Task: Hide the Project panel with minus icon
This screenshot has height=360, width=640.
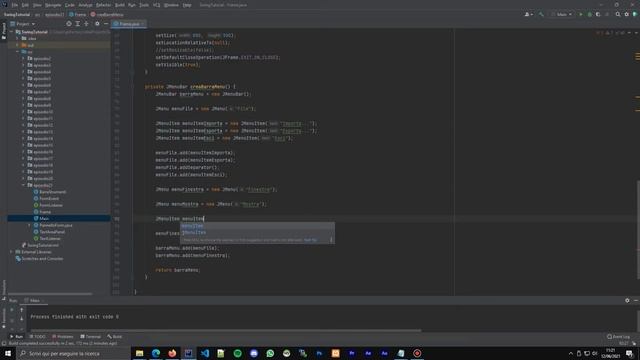Action: pos(106,24)
